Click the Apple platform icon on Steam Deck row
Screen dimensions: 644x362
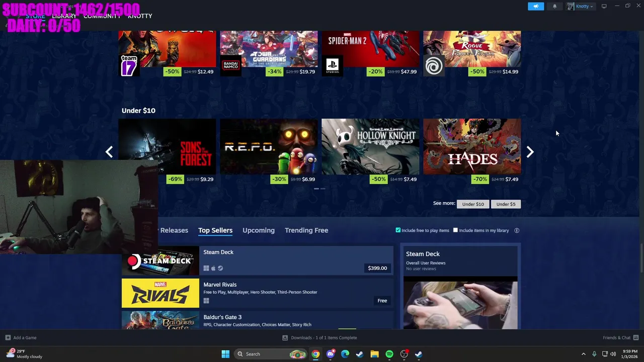pos(213,268)
